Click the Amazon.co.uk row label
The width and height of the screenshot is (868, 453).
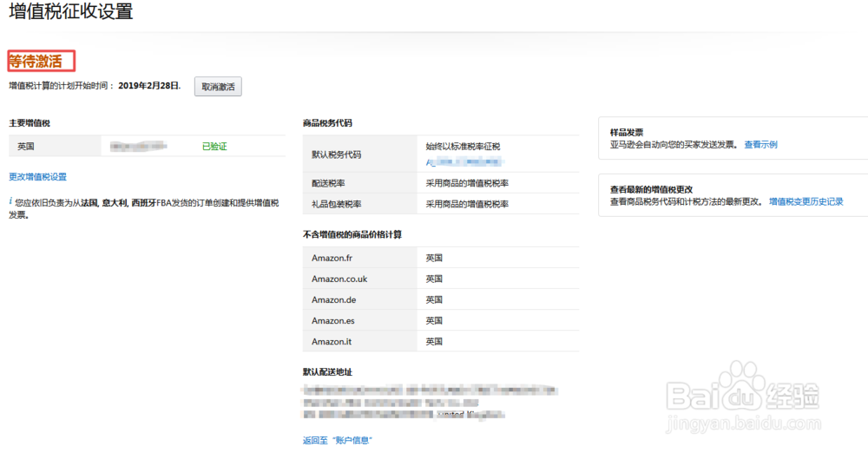pos(339,279)
